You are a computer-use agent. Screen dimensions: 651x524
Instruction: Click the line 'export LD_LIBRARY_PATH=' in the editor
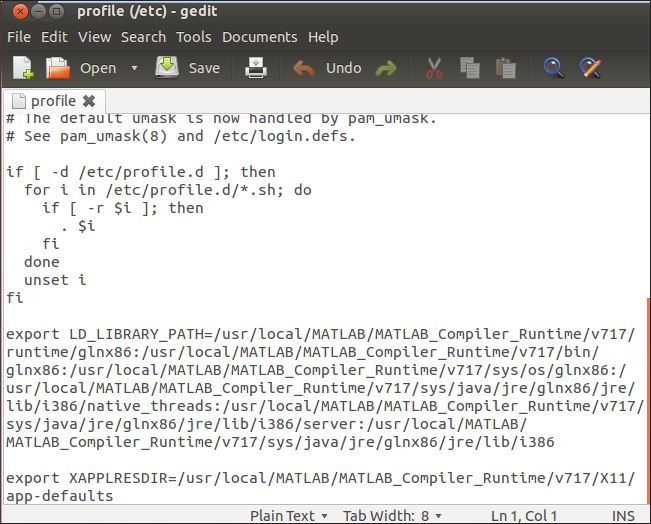point(321,334)
